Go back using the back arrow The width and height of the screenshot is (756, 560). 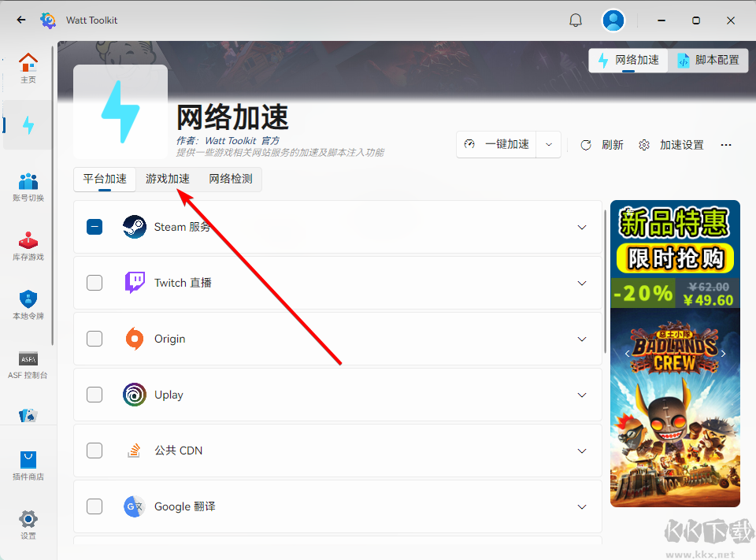pos(20,20)
